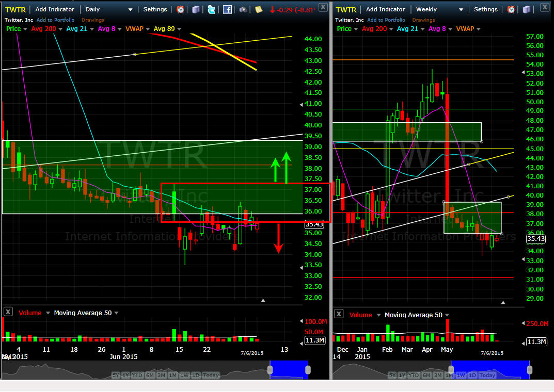The width and height of the screenshot is (554, 392).
Task: Open Settings in Weekly chart
Action: (x=486, y=9)
